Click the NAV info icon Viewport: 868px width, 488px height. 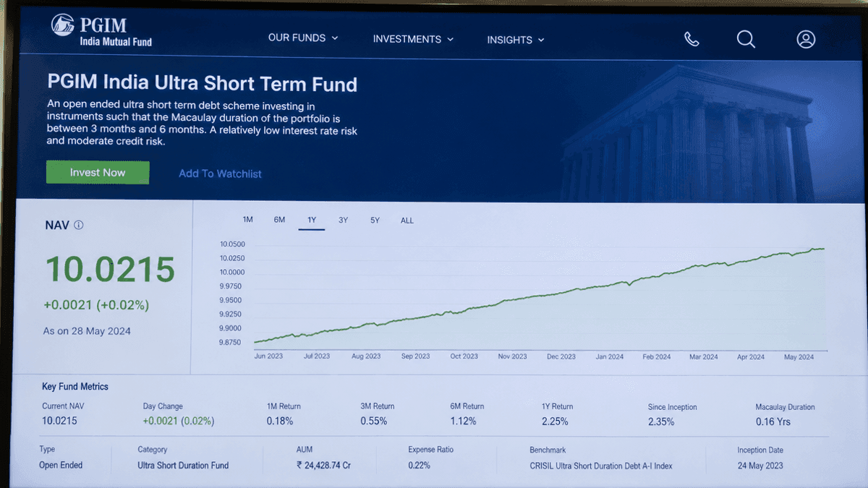[79, 225]
